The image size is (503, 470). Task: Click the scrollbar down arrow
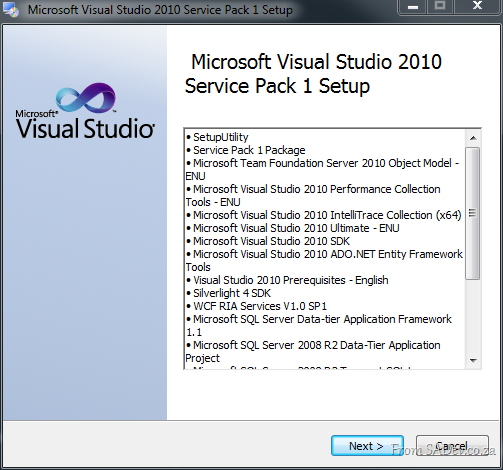[x=473, y=360]
